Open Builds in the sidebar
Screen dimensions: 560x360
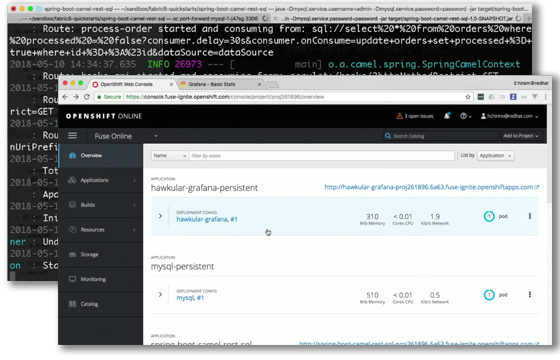pos(101,205)
